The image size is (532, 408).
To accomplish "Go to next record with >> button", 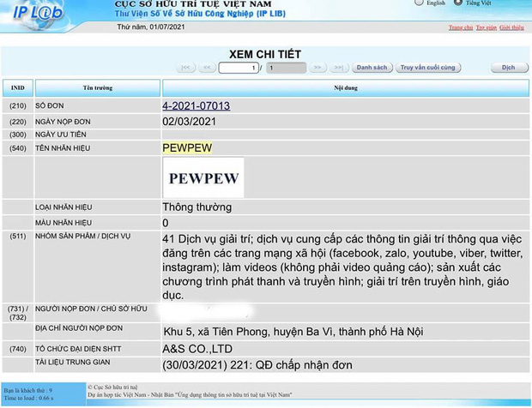I will 317,68.
